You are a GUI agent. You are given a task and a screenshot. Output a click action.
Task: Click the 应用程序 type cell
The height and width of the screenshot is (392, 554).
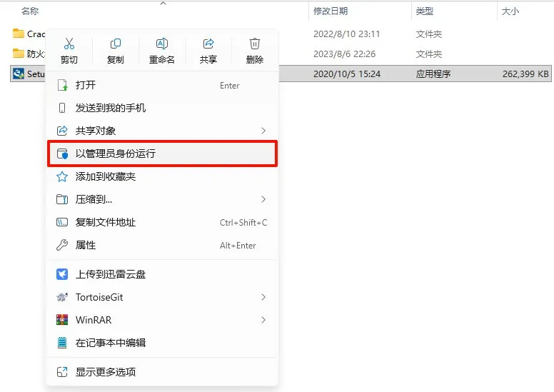[x=433, y=74]
